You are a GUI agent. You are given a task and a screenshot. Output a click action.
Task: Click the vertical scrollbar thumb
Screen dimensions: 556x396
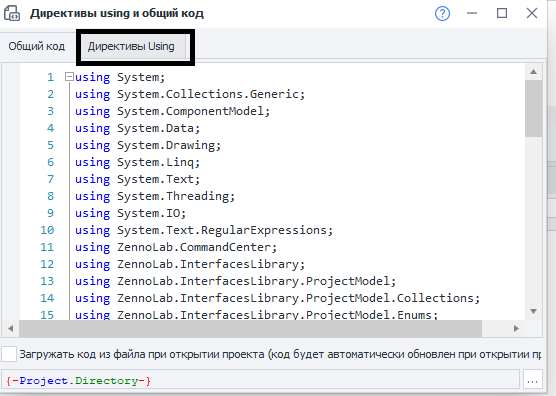coord(533,108)
